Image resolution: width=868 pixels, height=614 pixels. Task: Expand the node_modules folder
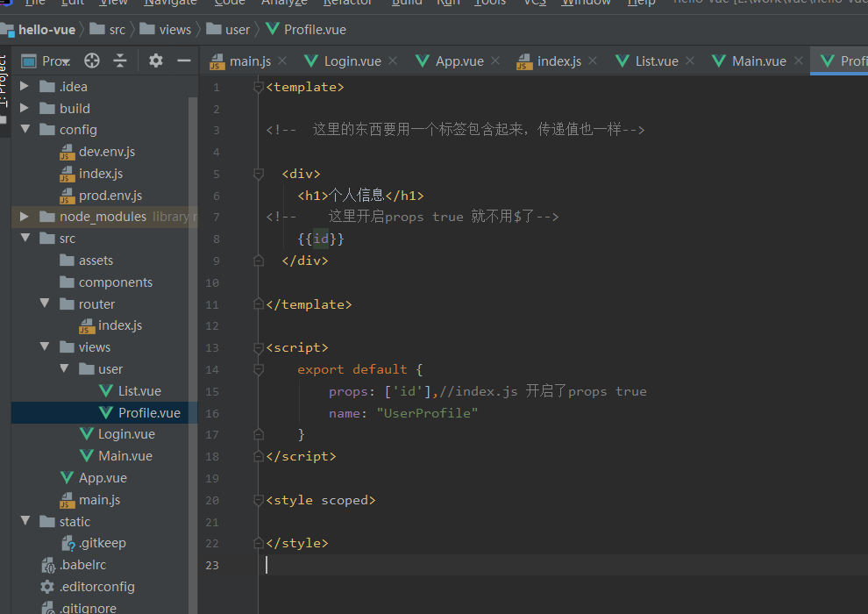point(24,217)
